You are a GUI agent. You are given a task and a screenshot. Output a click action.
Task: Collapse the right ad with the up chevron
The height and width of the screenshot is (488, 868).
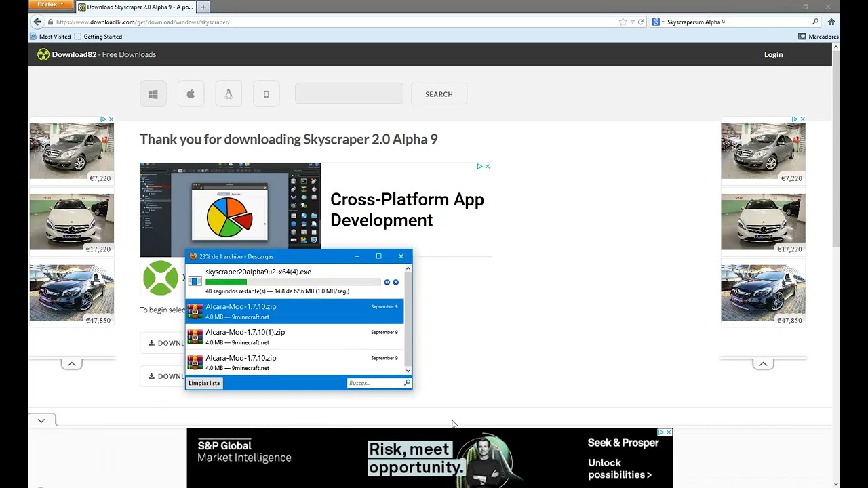pyautogui.click(x=763, y=364)
